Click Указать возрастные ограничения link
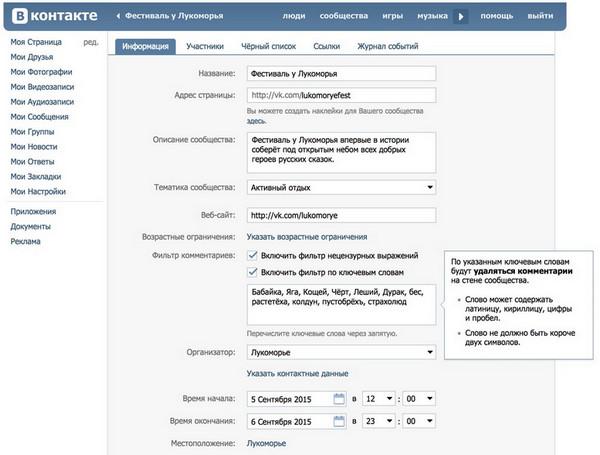 click(x=306, y=237)
